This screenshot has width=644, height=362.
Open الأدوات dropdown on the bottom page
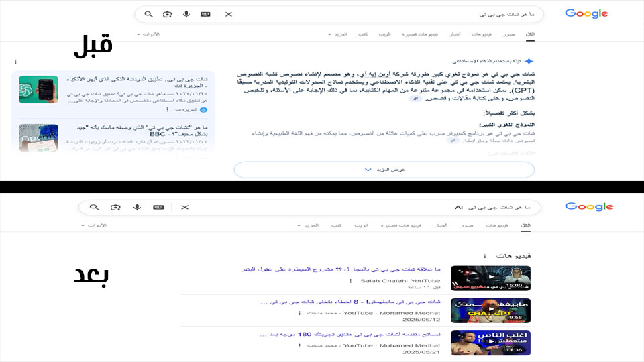tap(94, 225)
